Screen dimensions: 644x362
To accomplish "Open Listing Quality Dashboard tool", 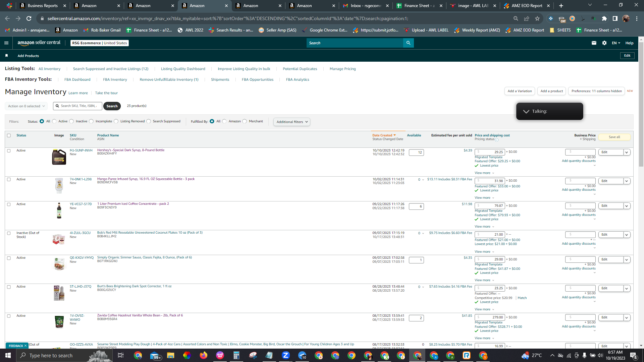I will 183,69.
